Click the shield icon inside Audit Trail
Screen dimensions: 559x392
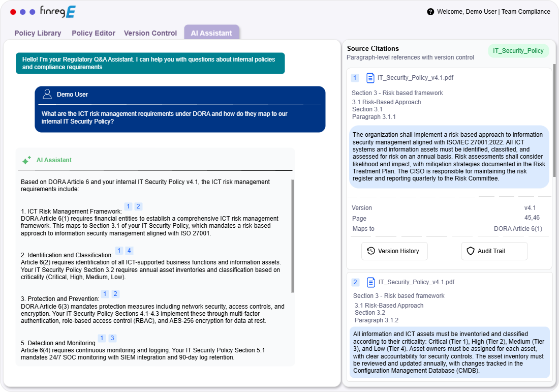(471, 251)
